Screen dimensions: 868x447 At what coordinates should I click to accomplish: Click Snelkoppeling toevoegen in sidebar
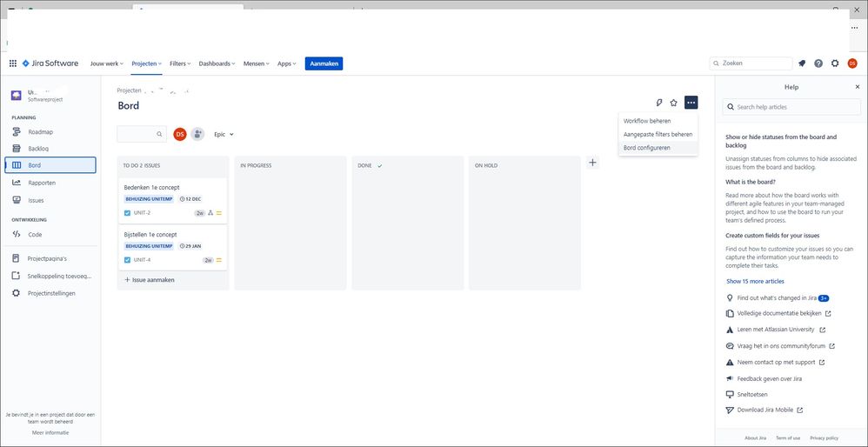(50, 276)
